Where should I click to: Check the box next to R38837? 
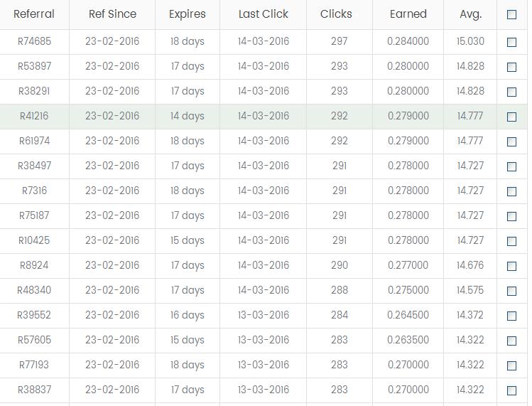coord(511,390)
